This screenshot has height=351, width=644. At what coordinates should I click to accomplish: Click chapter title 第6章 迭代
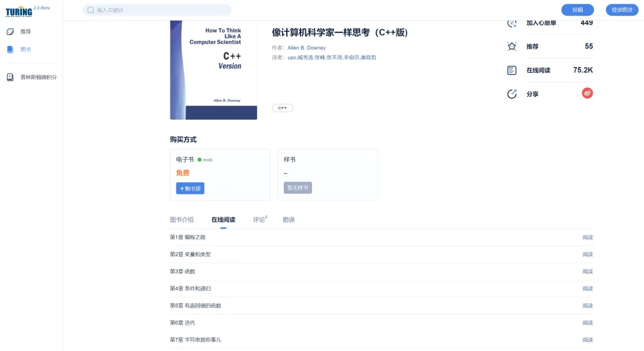tap(183, 323)
